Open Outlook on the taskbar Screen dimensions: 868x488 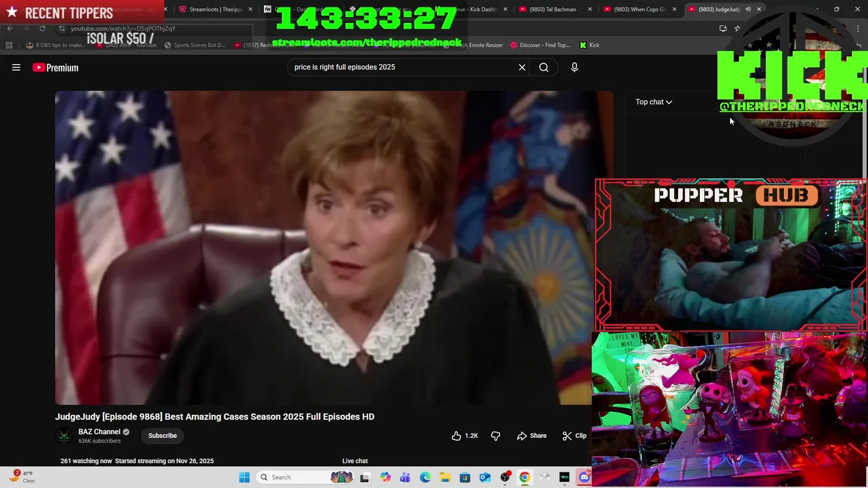[485, 477]
